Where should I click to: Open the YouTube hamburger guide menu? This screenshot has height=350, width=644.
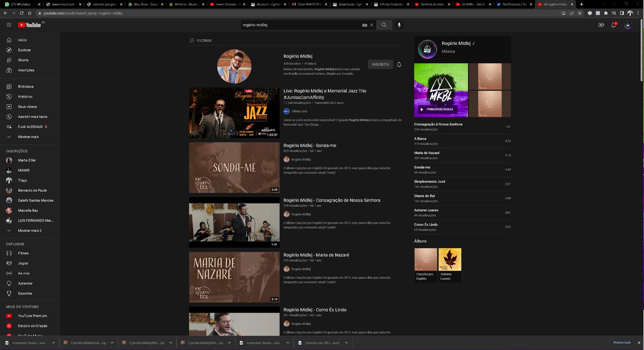coord(9,25)
